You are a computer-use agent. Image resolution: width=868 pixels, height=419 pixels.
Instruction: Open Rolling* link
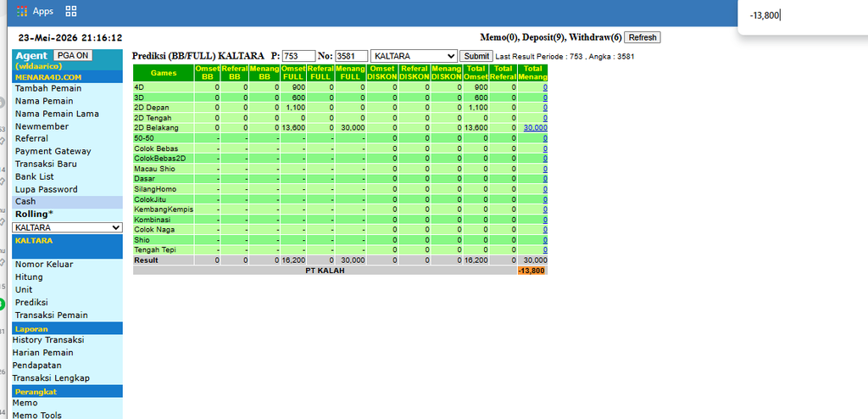pos(34,215)
